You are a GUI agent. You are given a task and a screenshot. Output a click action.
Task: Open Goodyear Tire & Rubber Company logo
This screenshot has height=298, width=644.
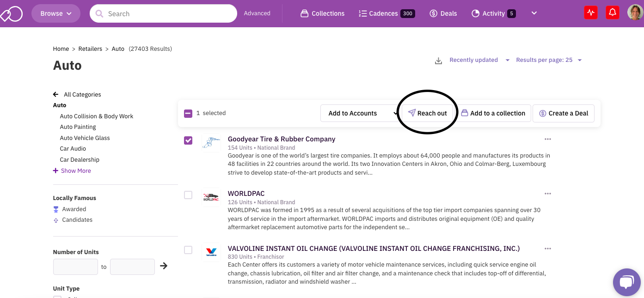(x=211, y=143)
